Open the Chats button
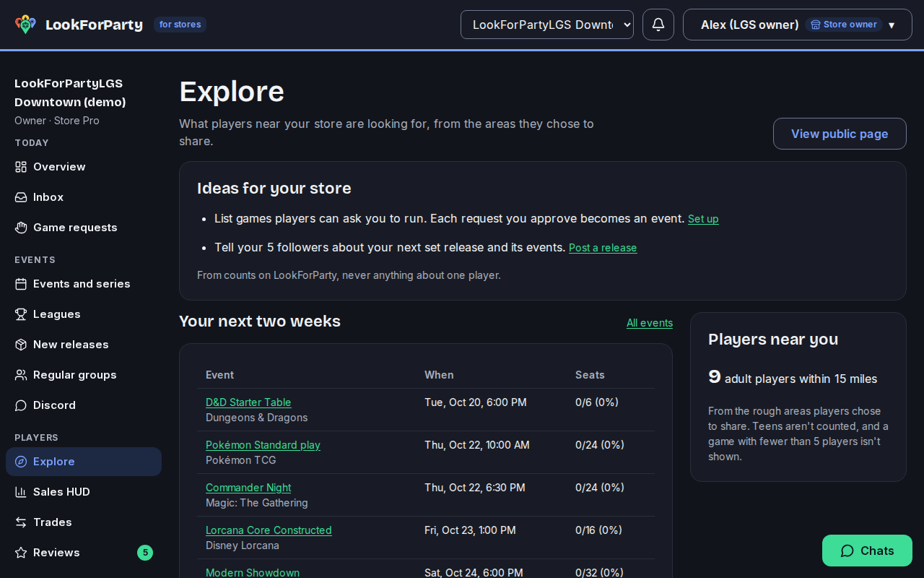Screen dimensions: 924x578 point(867,551)
